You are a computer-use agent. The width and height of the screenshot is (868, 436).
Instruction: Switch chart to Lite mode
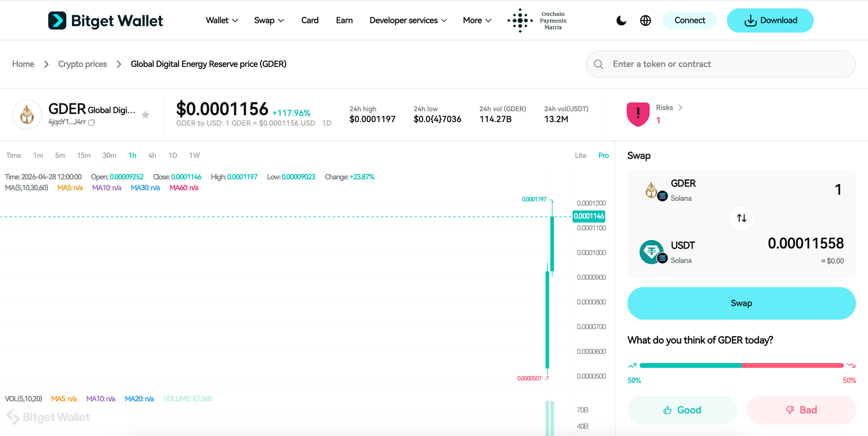[580, 156]
